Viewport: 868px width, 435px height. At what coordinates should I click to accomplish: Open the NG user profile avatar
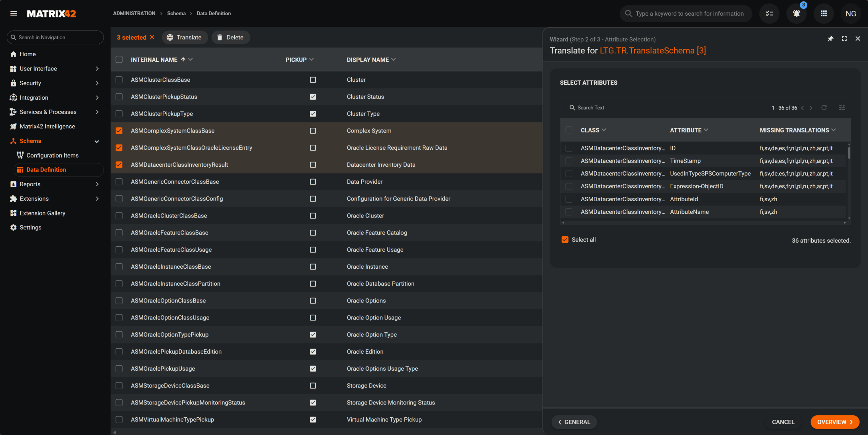point(851,14)
